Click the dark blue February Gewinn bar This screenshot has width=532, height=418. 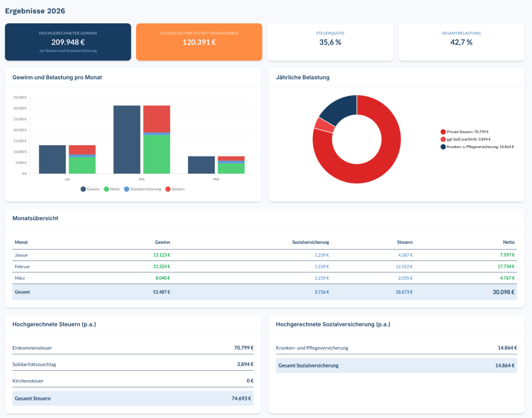[x=127, y=139]
